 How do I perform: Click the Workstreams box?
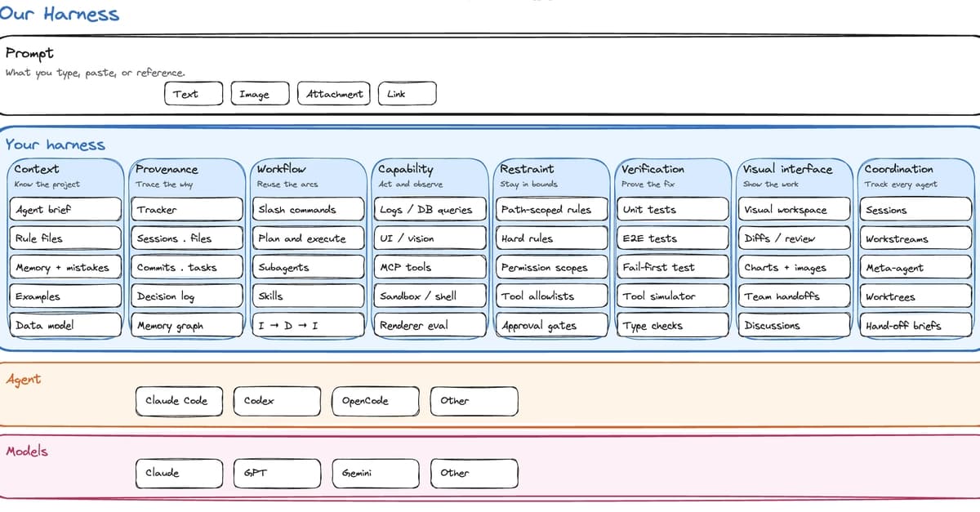tap(916, 238)
